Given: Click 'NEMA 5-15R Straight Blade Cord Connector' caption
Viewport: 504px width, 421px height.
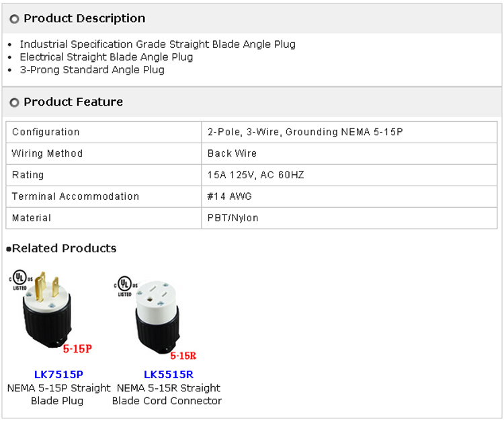Looking at the screenshot, I should click(x=167, y=394).
